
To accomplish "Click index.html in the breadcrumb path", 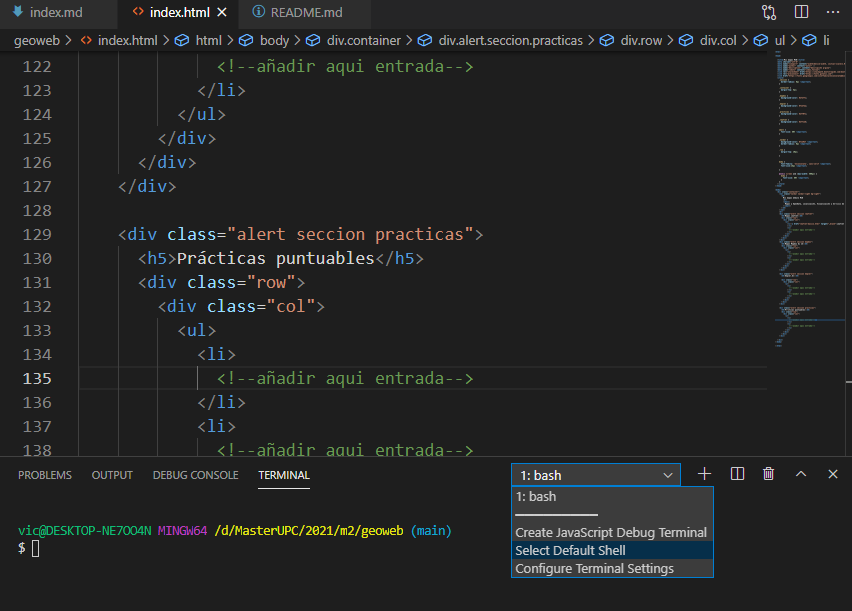I will tap(127, 41).
